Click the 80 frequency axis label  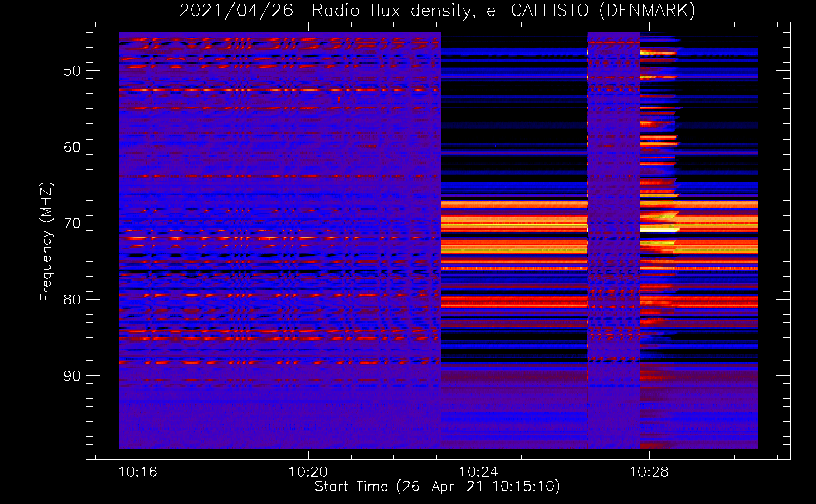pos(72,300)
